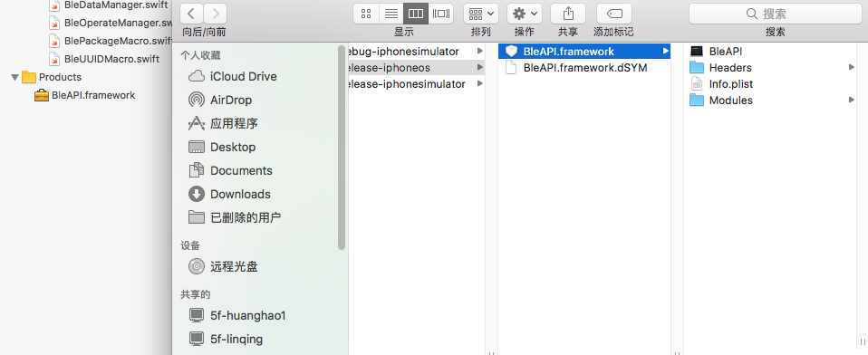Select the Release-iphoneos folder row
This screenshot has width=868, height=355.
[x=416, y=67]
